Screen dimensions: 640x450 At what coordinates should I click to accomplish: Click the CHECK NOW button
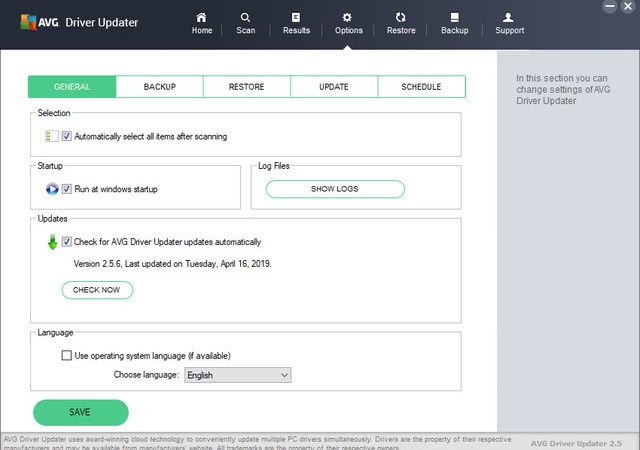click(97, 290)
